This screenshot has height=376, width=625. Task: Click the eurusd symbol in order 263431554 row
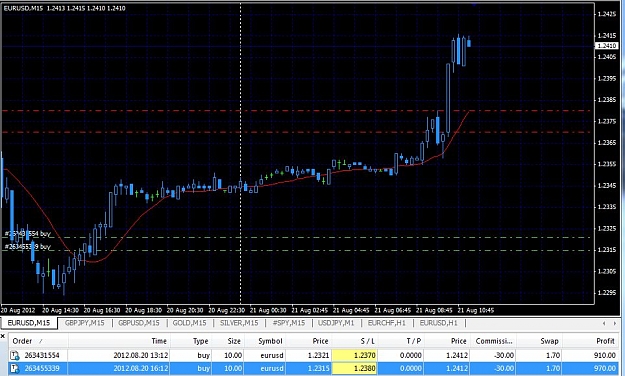coord(272,355)
